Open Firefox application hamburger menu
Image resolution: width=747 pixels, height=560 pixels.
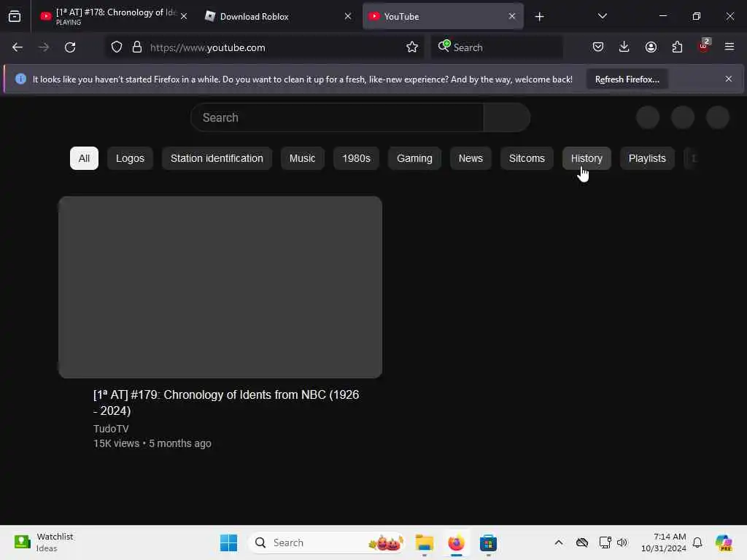[x=729, y=47]
